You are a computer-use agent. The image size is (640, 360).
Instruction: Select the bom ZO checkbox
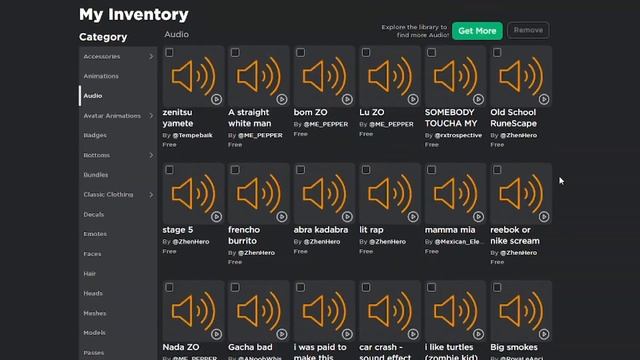coord(300,52)
